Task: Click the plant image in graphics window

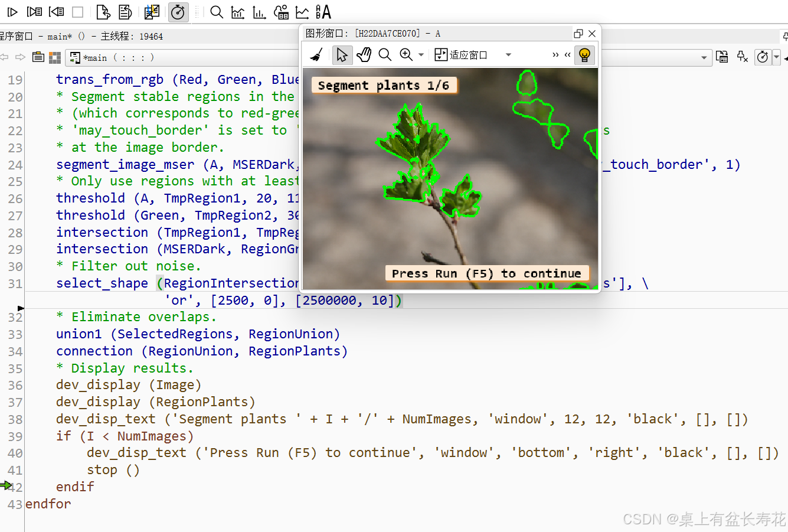Action: click(x=450, y=179)
